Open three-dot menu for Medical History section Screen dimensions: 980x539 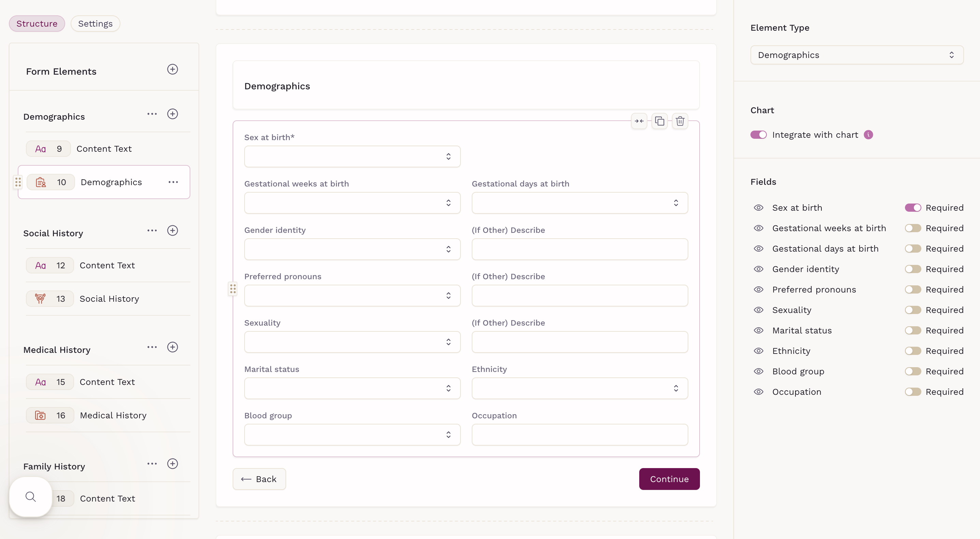152,347
